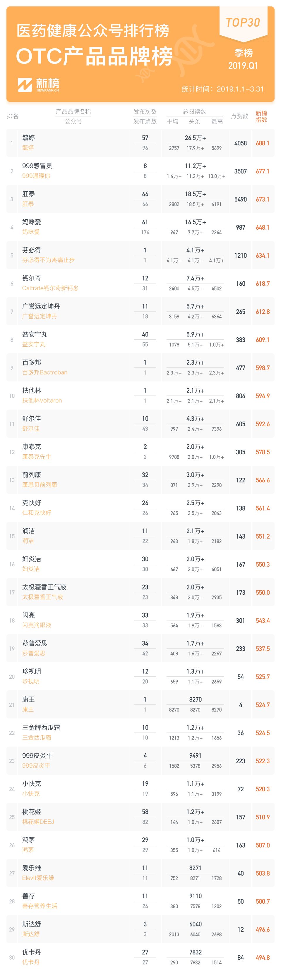This screenshot has width=281, height=980.
Task: Open the 999温暖你 account link
Action: pyautogui.click(x=36, y=176)
